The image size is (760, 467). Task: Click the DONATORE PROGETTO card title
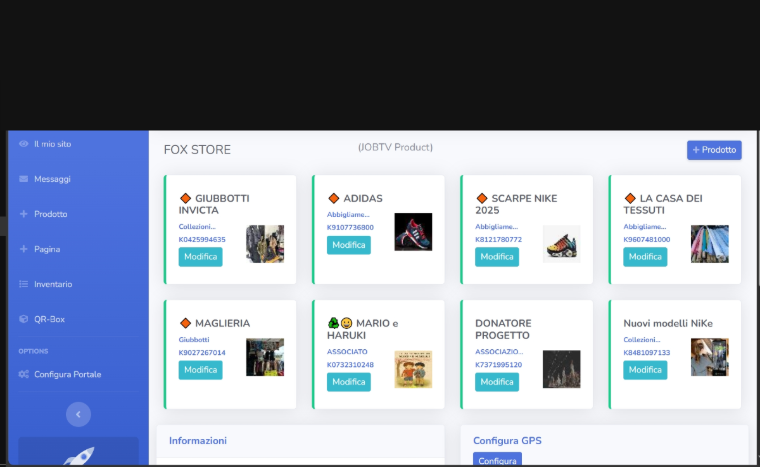point(503,329)
